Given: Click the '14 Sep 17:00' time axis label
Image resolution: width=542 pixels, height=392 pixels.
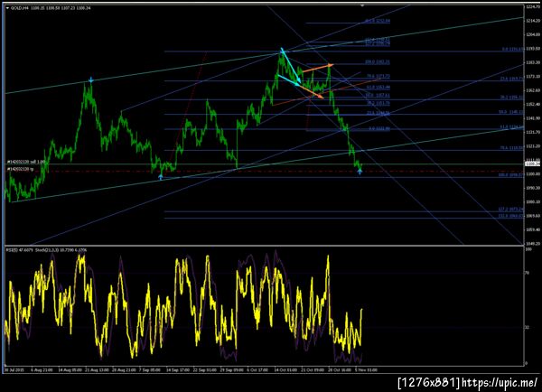Looking at the screenshot, I should pos(178,370).
